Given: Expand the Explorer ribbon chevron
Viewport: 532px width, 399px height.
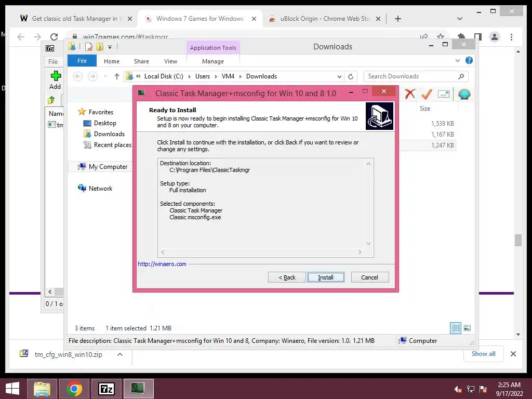Looking at the screenshot, I should [x=457, y=61].
